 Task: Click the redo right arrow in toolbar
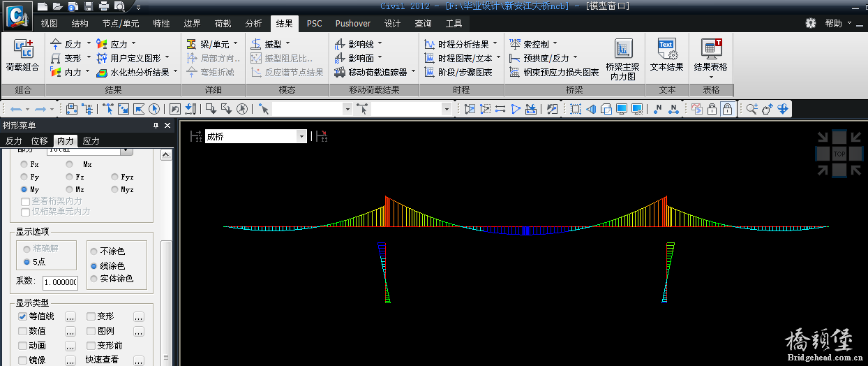point(40,109)
